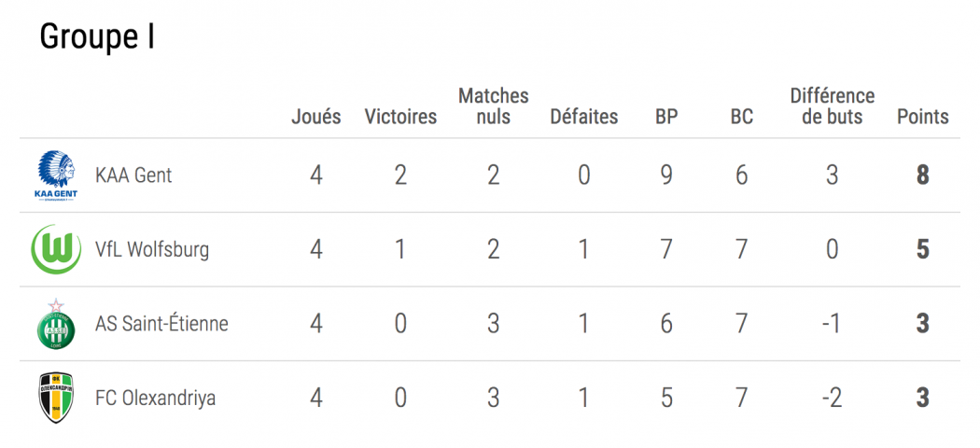
Task: Click the Points column header
Action: click(x=923, y=117)
